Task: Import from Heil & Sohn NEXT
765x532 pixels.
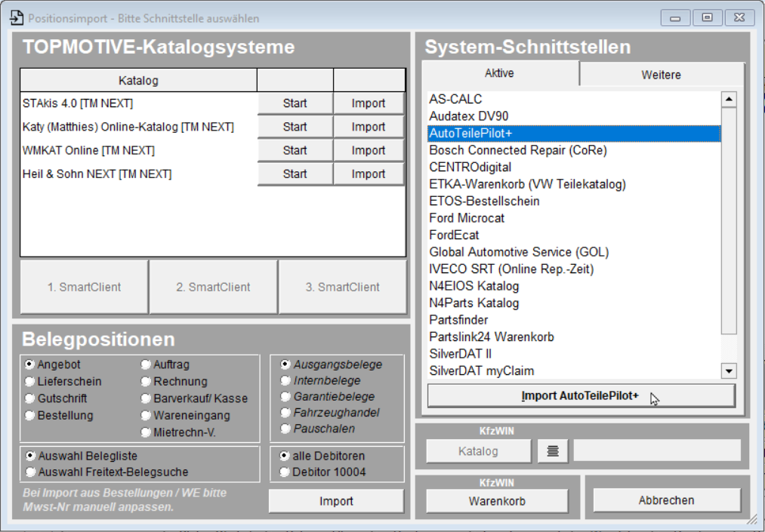Action: coord(369,174)
